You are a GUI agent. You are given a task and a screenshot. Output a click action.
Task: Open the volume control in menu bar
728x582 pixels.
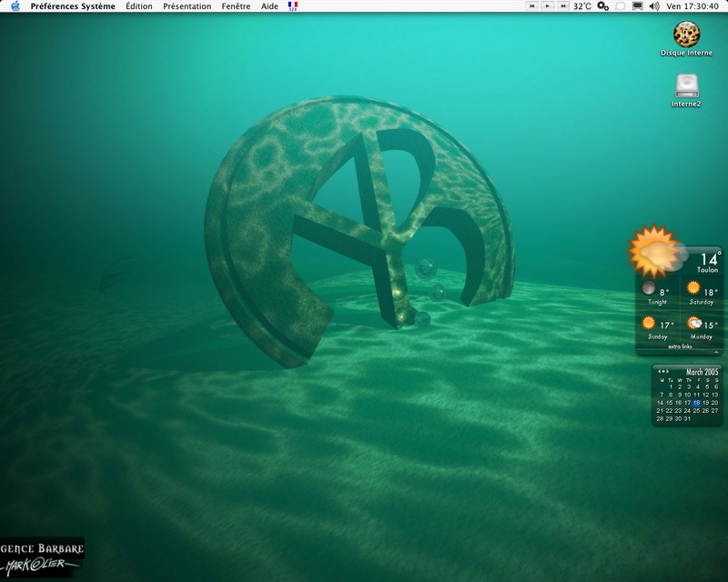pos(654,6)
